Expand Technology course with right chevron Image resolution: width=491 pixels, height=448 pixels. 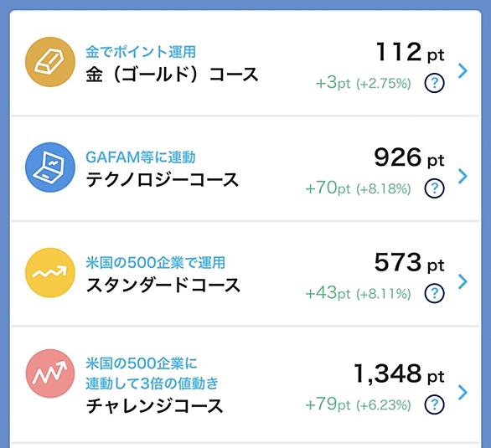(x=463, y=176)
